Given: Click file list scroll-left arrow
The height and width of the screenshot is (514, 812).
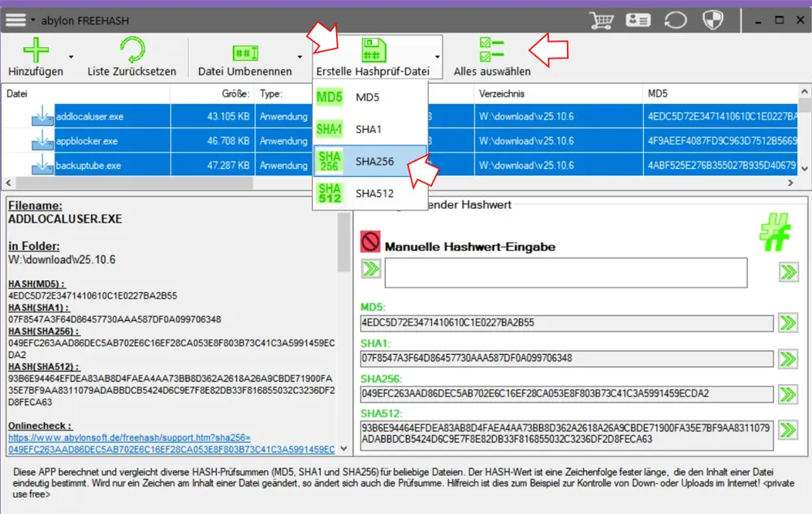Looking at the screenshot, I should click(x=8, y=184).
